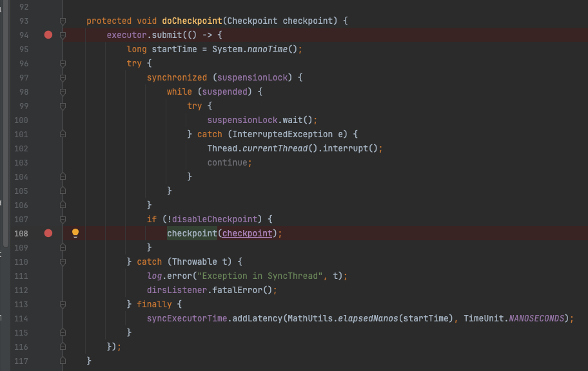Screen dimensions: 588x371
Task: Click syncExecutorTime on line 114
Action: 187,319
